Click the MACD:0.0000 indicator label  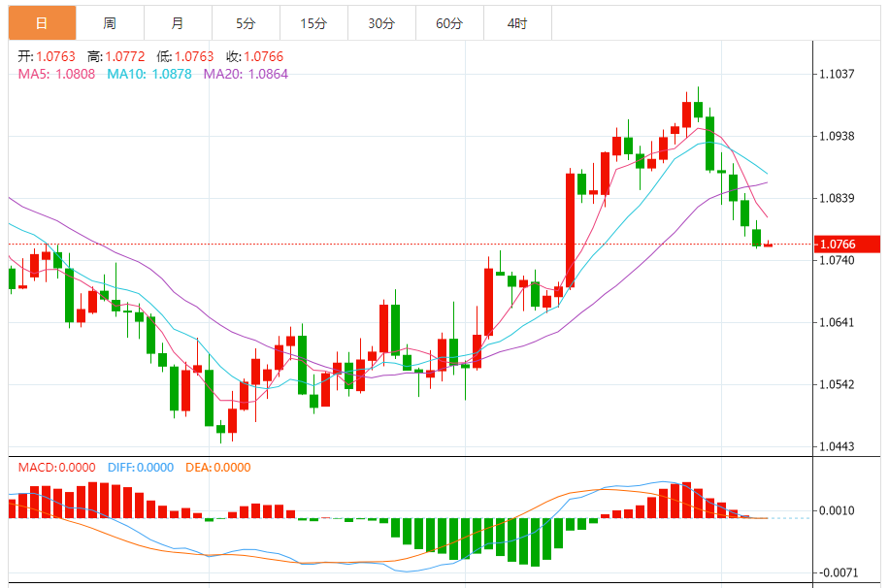(x=56, y=468)
